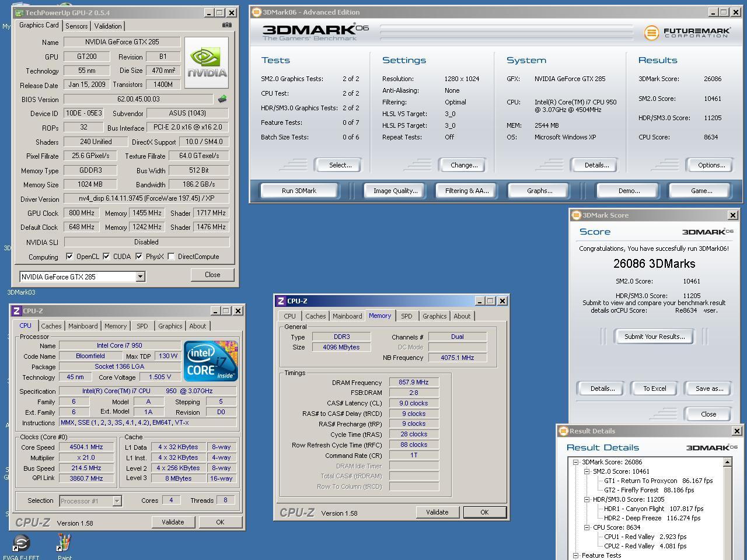Click the Run 3DMark button
This screenshot has width=747, height=560.
tap(299, 191)
